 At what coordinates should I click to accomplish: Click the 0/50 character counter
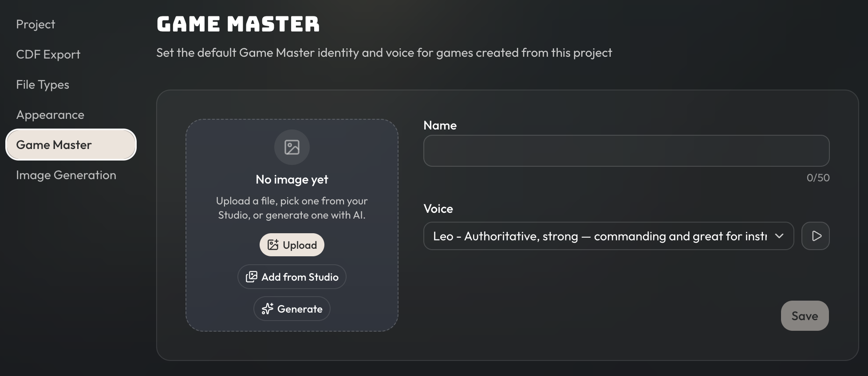pyautogui.click(x=818, y=178)
